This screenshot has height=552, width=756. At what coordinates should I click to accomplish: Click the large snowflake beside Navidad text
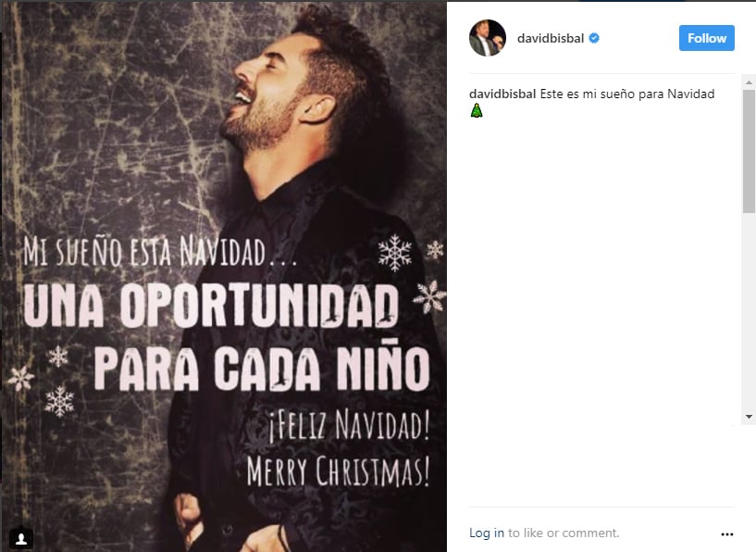(x=395, y=252)
